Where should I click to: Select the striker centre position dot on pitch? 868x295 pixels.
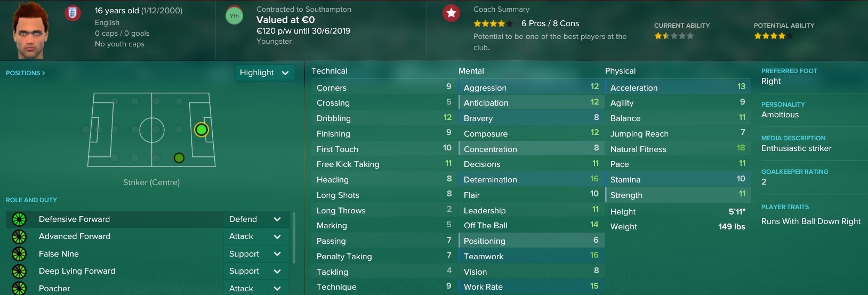pyautogui.click(x=201, y=130)
